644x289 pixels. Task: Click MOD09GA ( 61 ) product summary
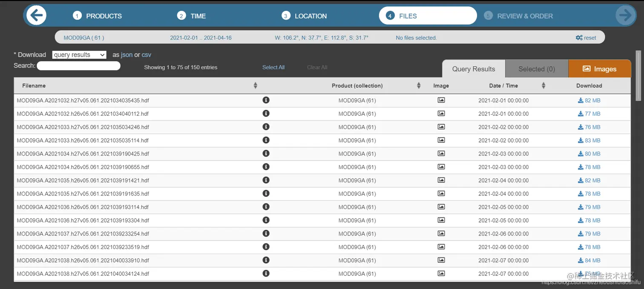tap(84, 38)
